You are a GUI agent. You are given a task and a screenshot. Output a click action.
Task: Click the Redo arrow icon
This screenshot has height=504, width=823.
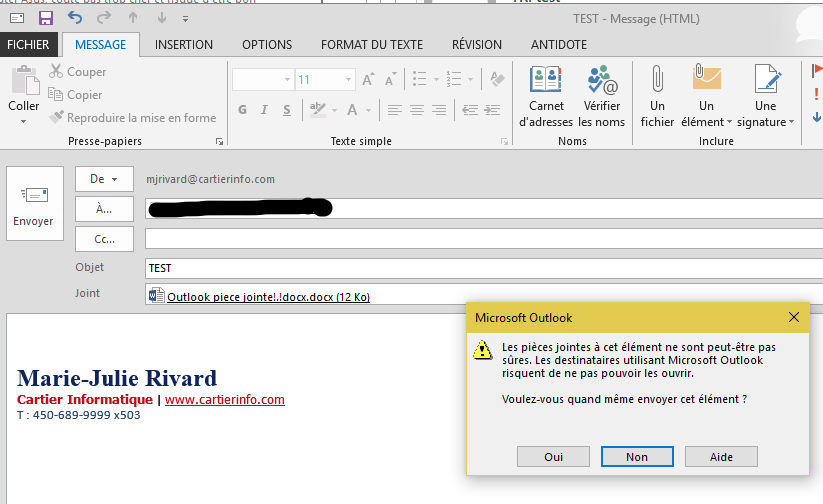pyautogui.click(x=104, y=18)
